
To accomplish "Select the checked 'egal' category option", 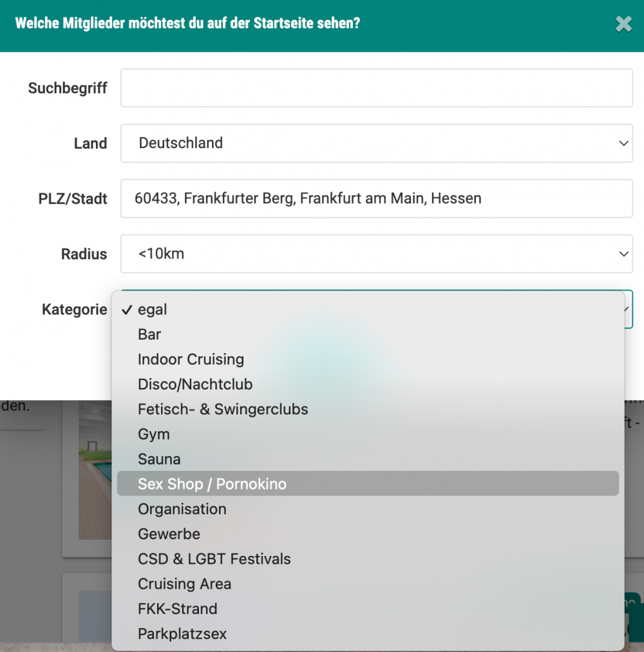I will [153, 310].
